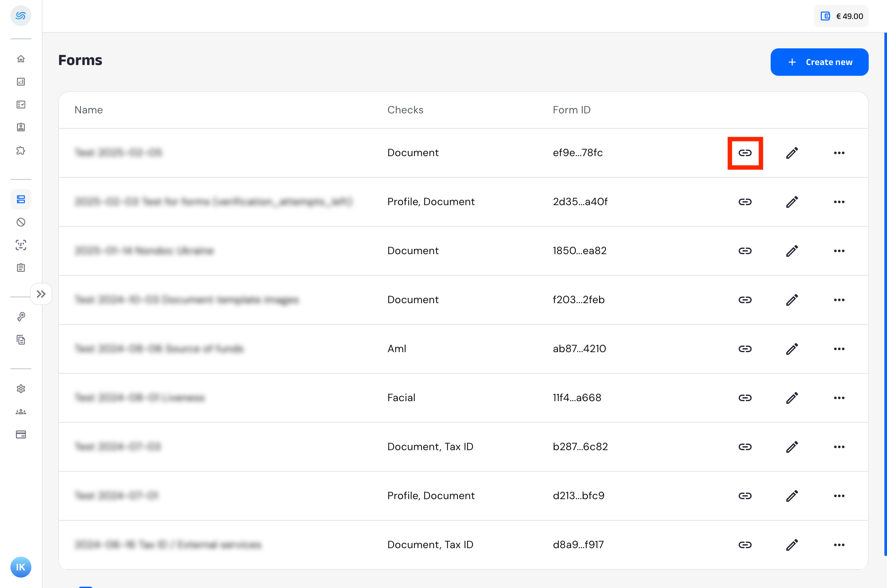
Task: Open the IK user avatar
Action: tap(21, 567)
